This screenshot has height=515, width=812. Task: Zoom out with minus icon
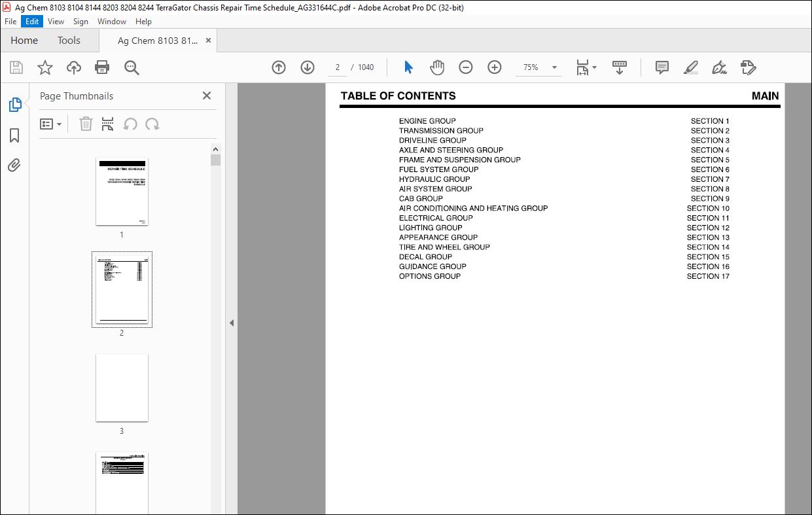click(465, 67)
